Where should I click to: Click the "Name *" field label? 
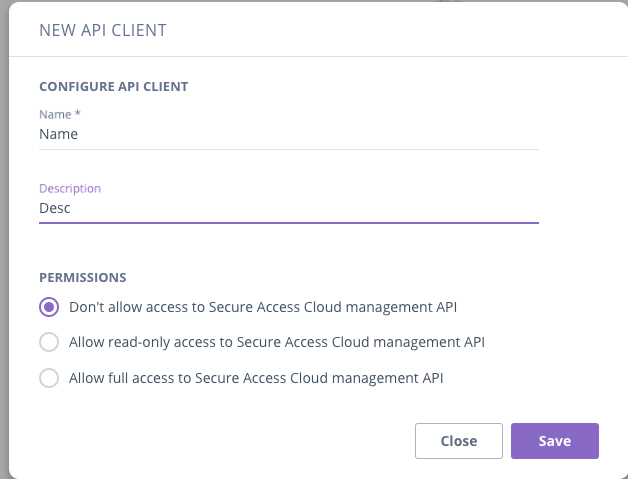[x=60, y=115]
